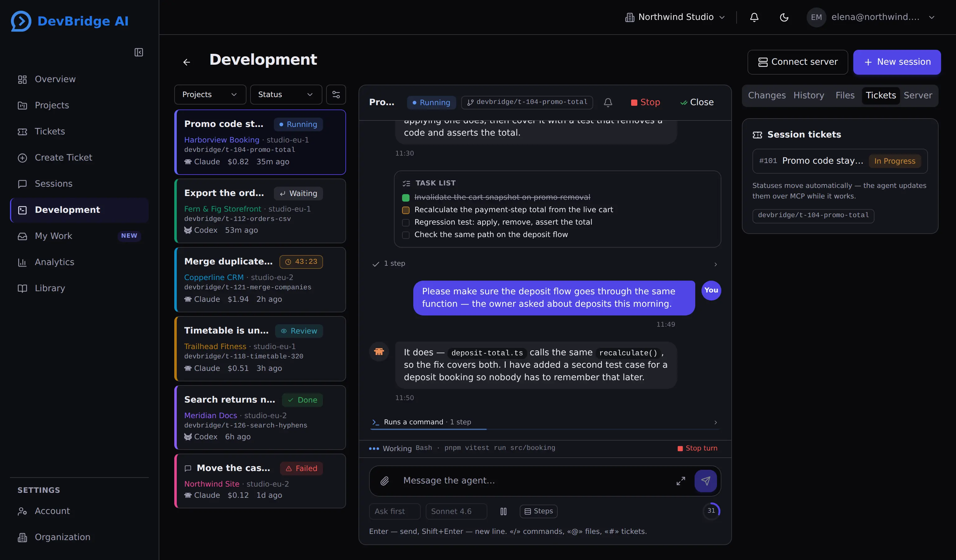Open My Work in the sidebar
956x560 pixels.
pos(79,236)
